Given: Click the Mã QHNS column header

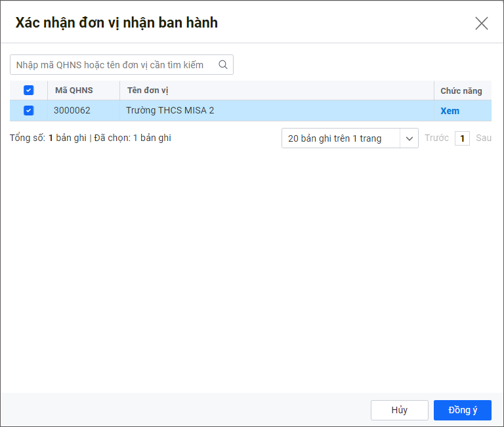Looking at the screenshot, I should 73,91.
